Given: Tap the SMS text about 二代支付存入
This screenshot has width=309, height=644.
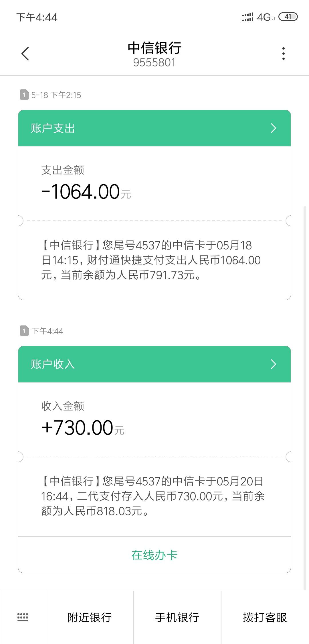Looking at the screenshot, I should [153, 496].
